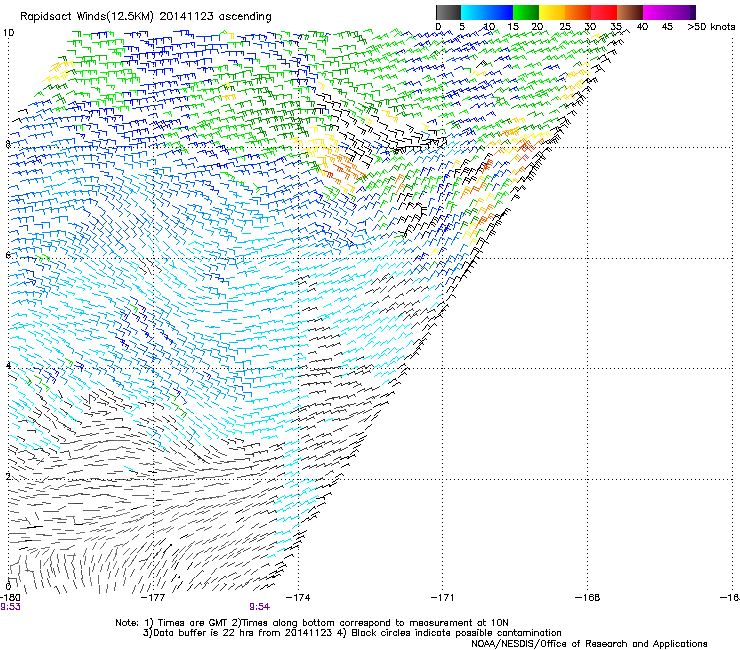Click the green 15-20 knots legend swatch
The height and width of the screenshot is (650, 740).
[526, 12]
